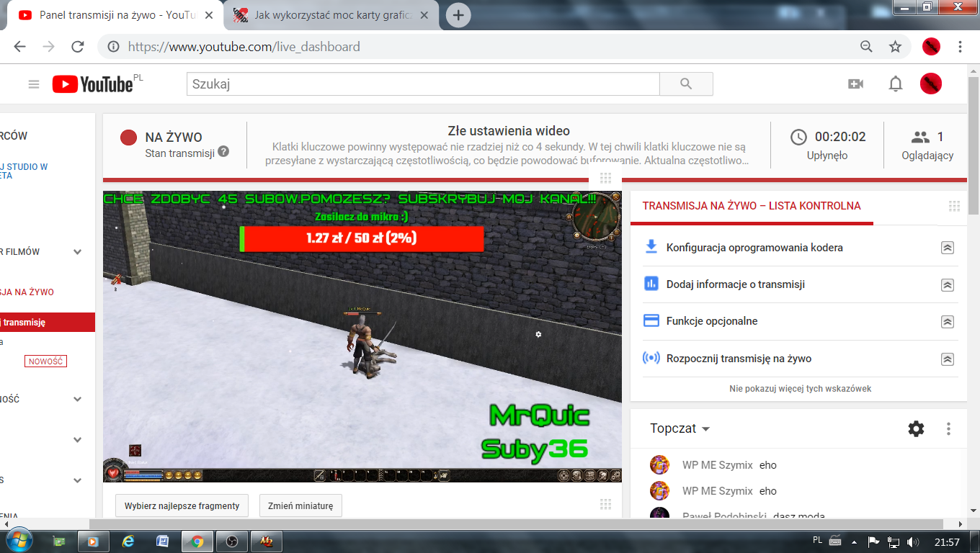Collapse the Rozpocznij transmisję na żywo section

(948, 359)
